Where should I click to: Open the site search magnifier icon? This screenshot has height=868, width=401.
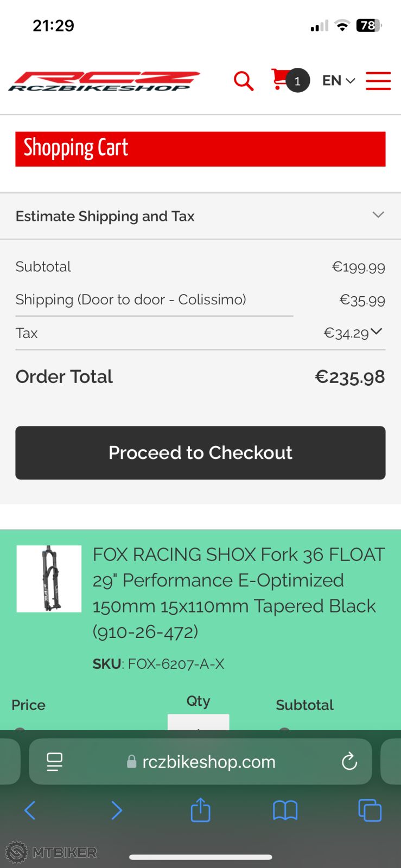[x=244, y=81]
